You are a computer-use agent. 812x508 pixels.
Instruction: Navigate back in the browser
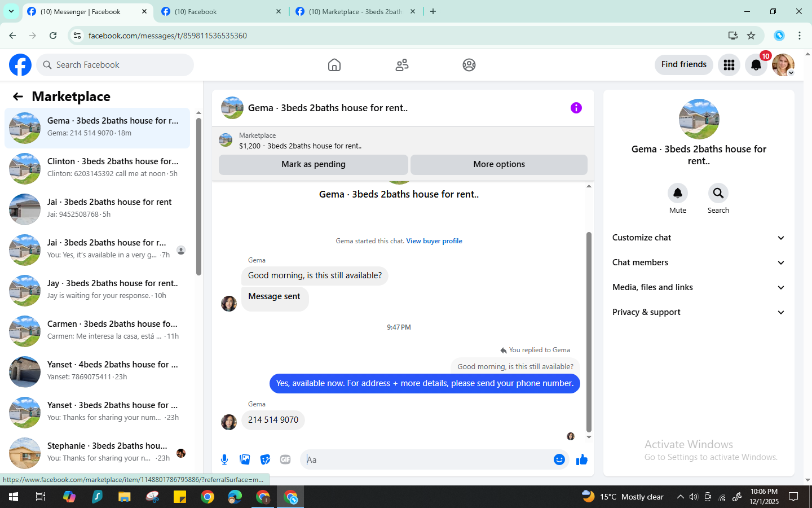[12, 36]
